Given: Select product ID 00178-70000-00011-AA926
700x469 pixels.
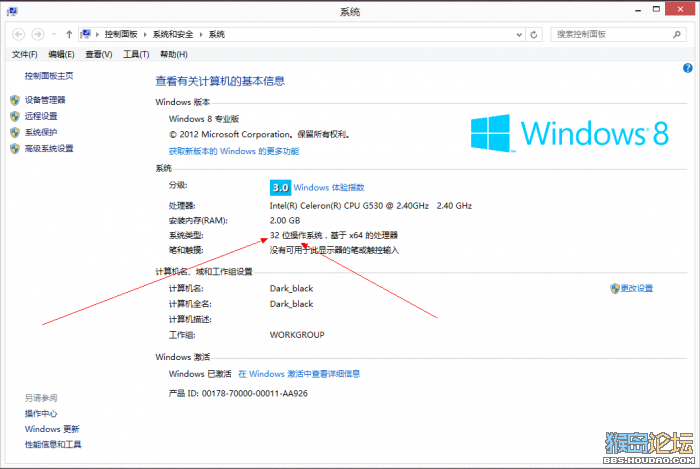Looking at the screenshot, I should [254, 394].
